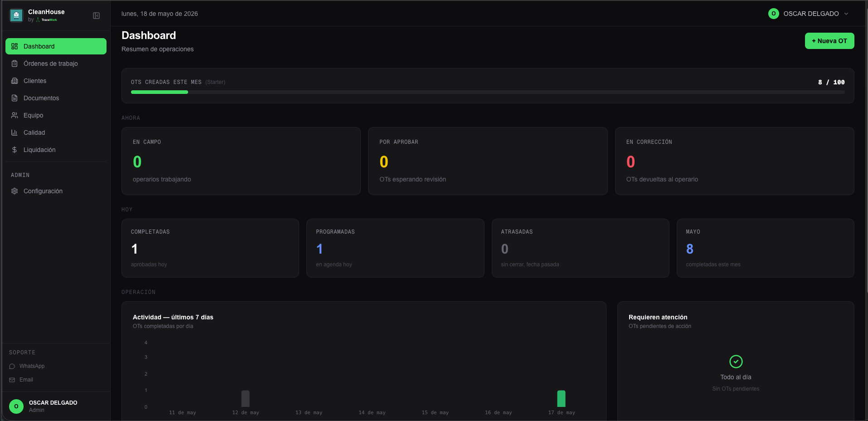Click the OTs pendientes de acción subtitle

pos(659,326)
